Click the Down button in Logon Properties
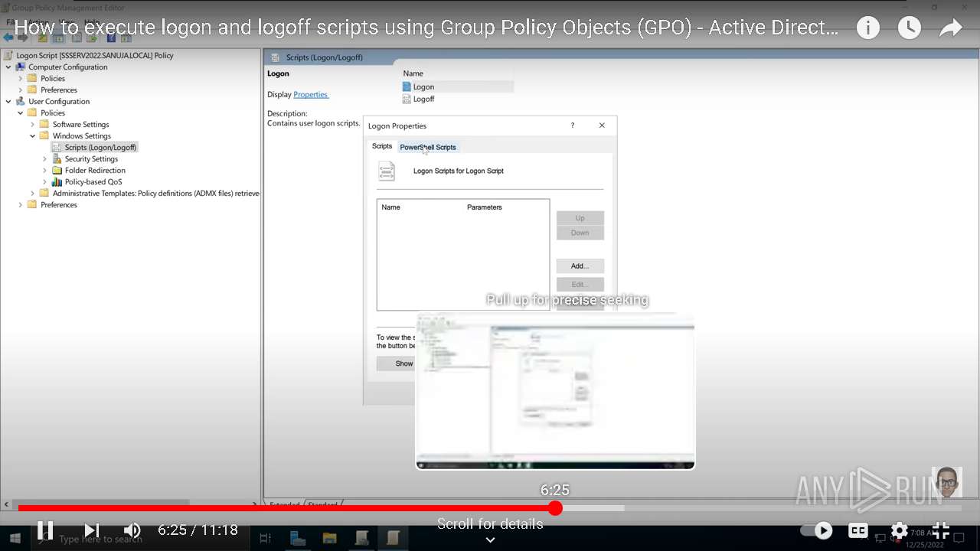 [x=580, y=233]
